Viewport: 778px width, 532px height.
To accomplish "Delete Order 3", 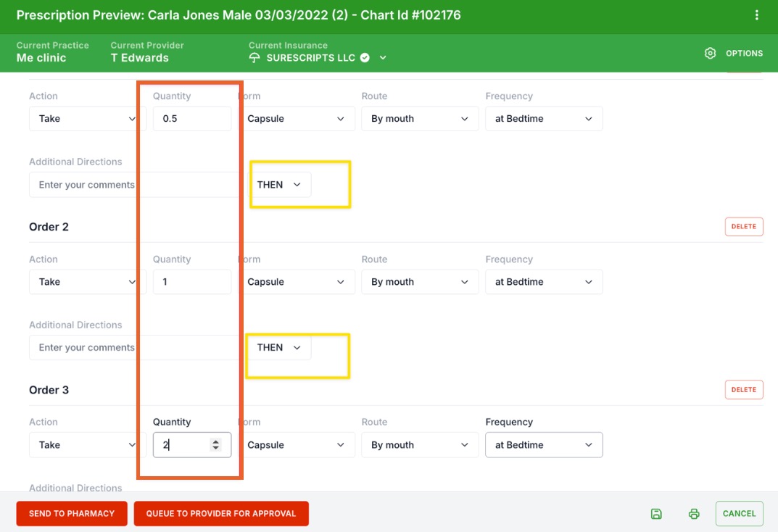I will (744, 390).
